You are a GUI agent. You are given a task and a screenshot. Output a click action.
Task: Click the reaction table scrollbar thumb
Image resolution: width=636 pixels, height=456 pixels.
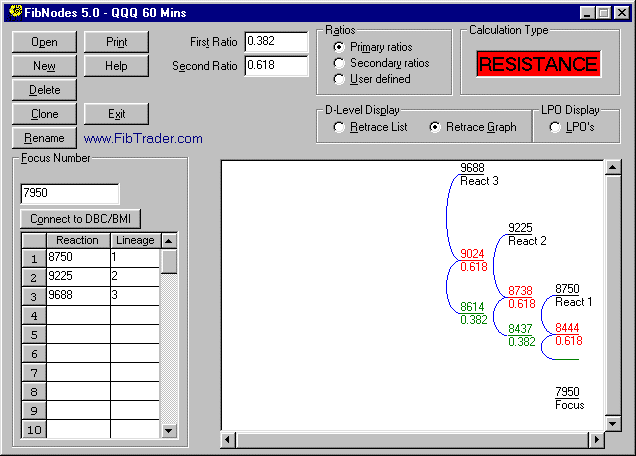(x=169, y=262)
